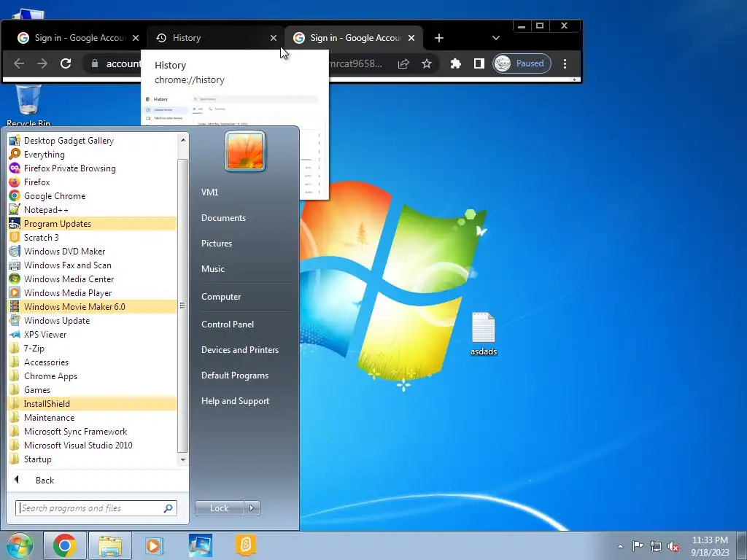The height and width of the screenshot is (560, 747).
Task: Launch Google Chrome from programs list
Action: 93,195
